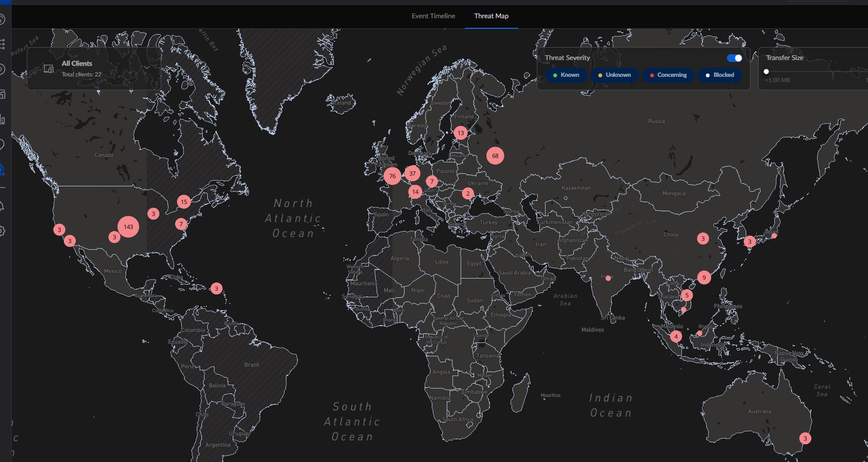This screenshot has width=868, height=462.
Task: Toggle the Unknown severity filter
Action: click(x=615, y=75)
